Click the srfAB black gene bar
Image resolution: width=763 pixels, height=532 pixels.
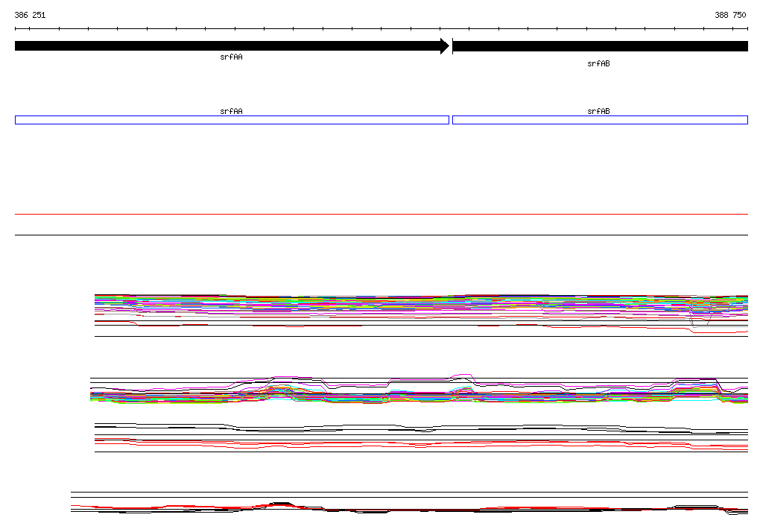pos(600,46)
